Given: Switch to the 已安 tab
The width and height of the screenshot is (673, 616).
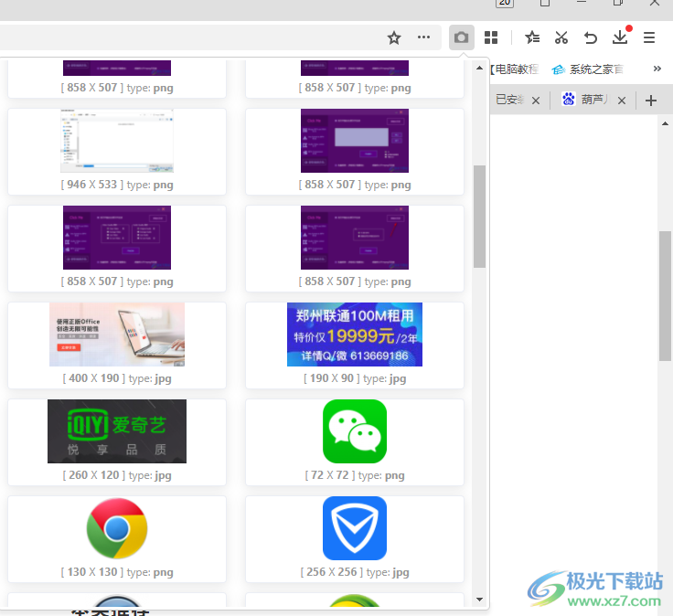Looking at the screenshot, I should click(x=509, y=100).
